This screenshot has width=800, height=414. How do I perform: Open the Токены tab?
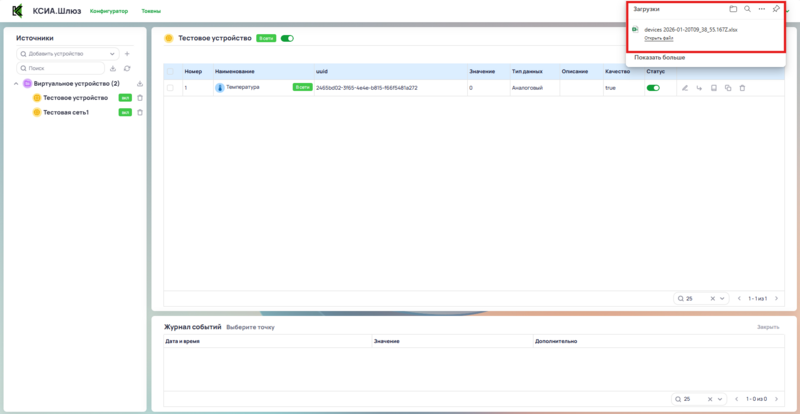tap(151, 10)
